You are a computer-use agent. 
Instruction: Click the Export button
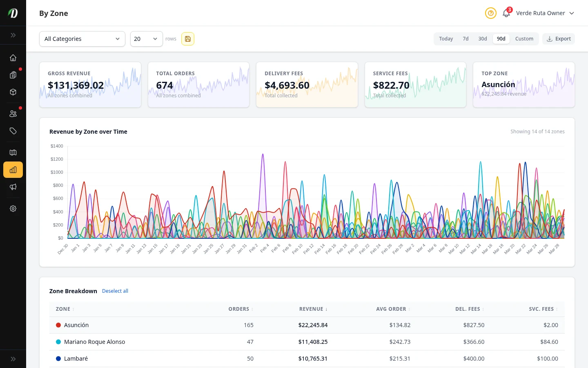point(559,38)
